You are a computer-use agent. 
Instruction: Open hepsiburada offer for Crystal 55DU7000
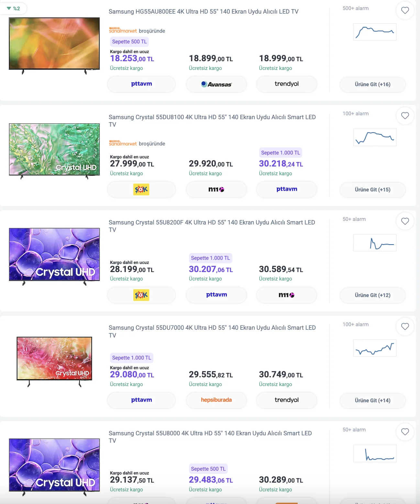[216, 400]
